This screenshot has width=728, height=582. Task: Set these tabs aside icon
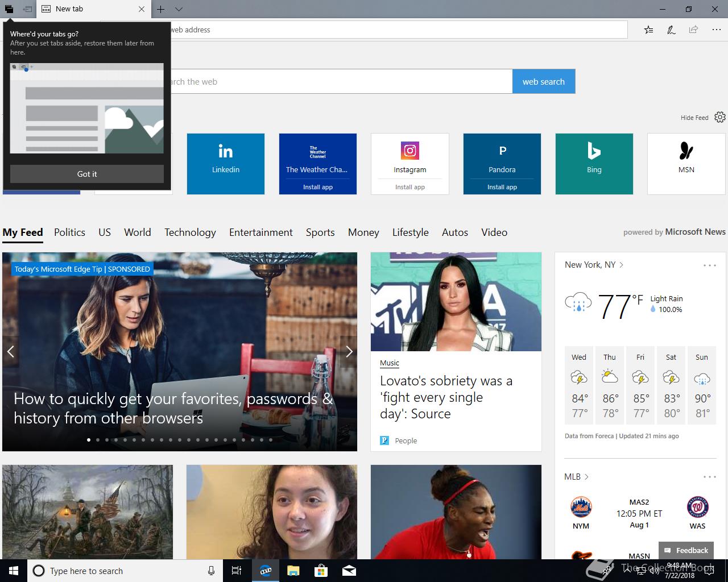27,9
